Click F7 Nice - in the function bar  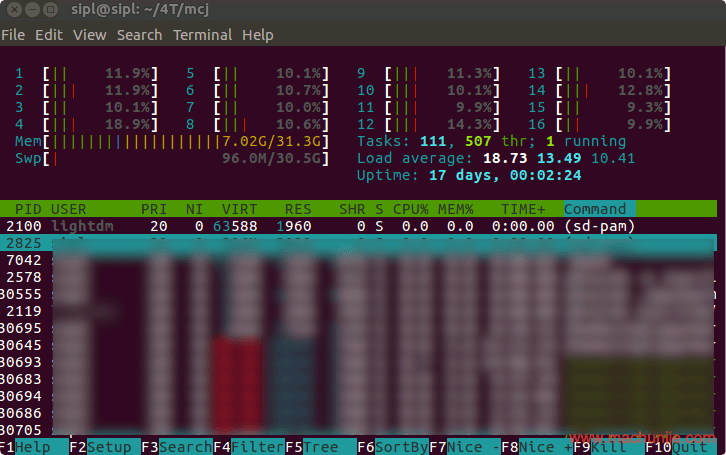coord(464,447)
